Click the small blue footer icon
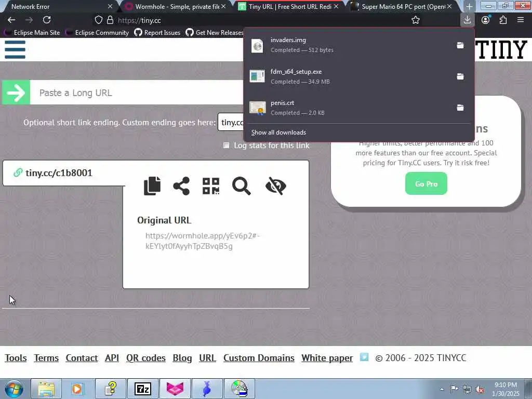 (364, 357)
